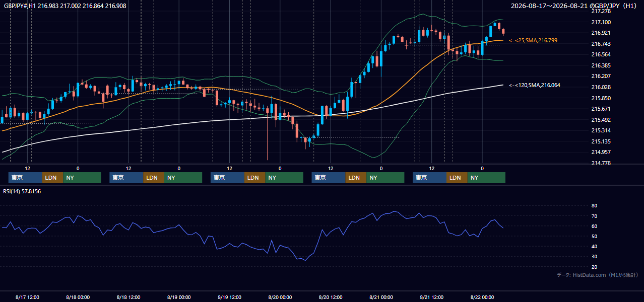Click price axis value 214.957
This screenshot has width=644, height=302.
pyautogui.click(x=601, y=152)
